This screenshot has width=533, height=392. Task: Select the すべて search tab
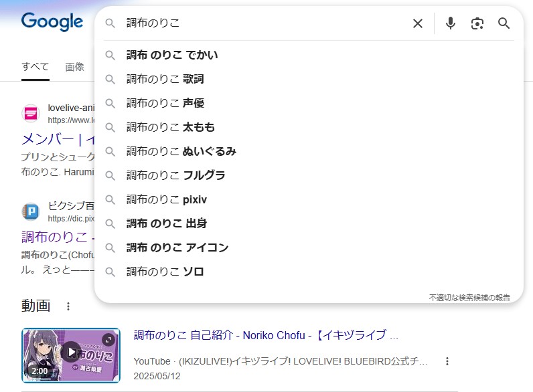click(x=35, y=67)
